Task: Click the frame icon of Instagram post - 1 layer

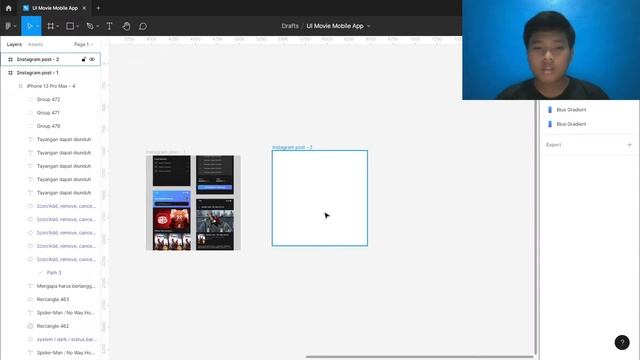Action: pos(11,73)
